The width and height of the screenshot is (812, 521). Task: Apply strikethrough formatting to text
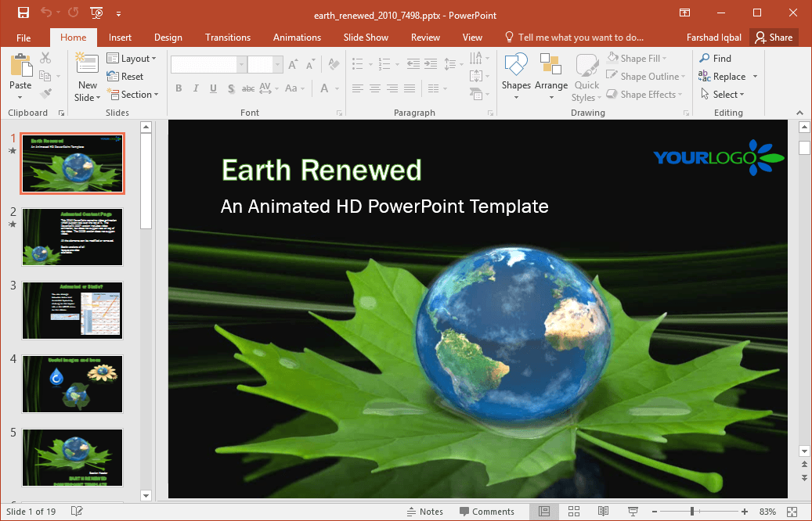(247, 88)
